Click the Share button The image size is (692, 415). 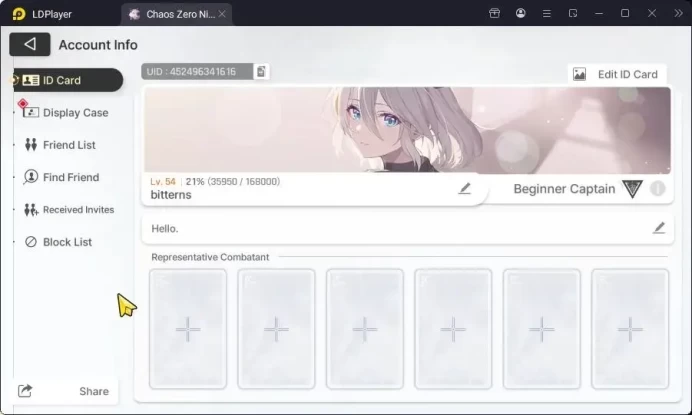[x=64, y=391]
